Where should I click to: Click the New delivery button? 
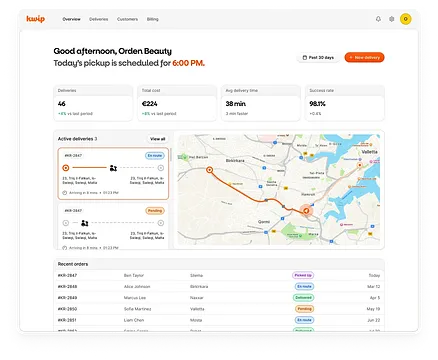pyautogui.click(x=364, y=57)
